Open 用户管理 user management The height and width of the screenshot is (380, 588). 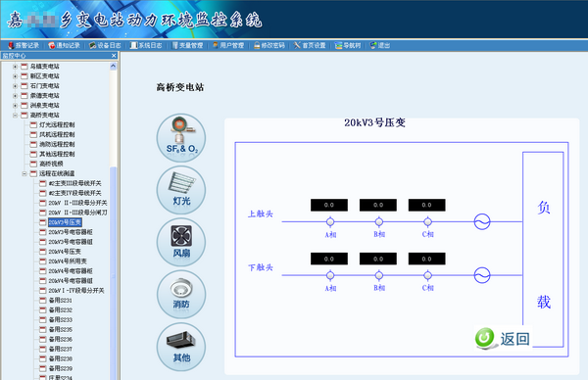coord(228,45)
